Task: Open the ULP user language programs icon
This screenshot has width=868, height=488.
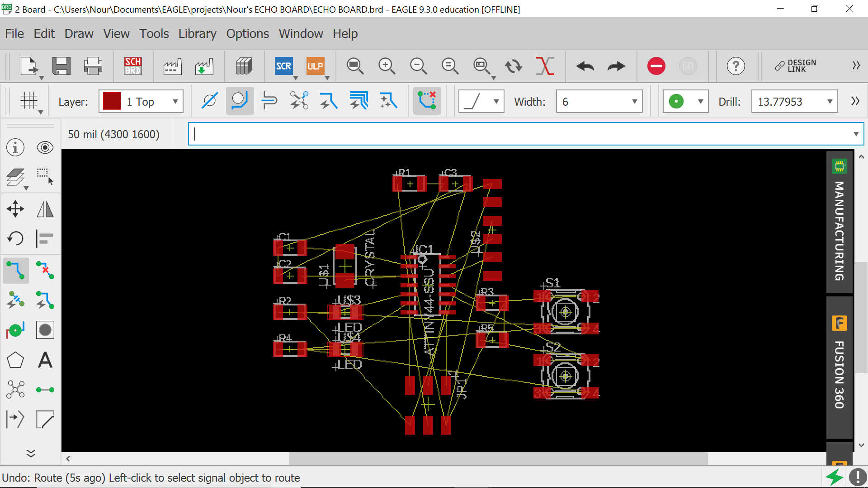Action: 315,66
